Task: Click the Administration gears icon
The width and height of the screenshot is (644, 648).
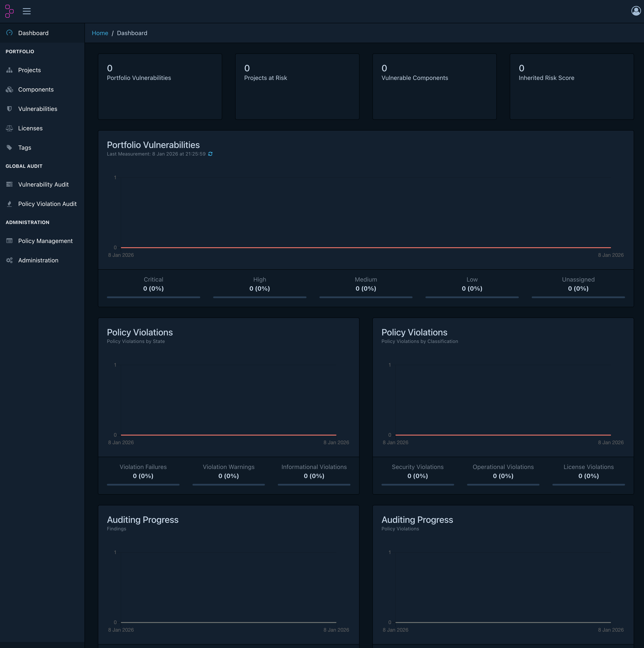Action: pos(9,260)
